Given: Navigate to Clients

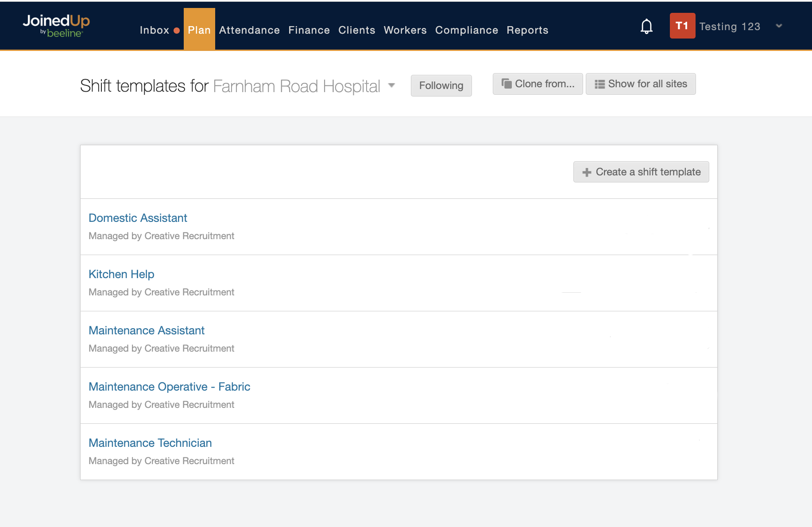Looking at the screenshot, I should (356, 30).
